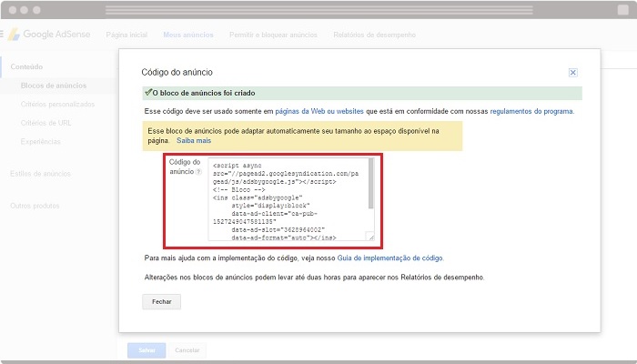This screenshot has width=637, height=364.
Task: Click the code box vertical scrollbar
Action: [371, 184]
